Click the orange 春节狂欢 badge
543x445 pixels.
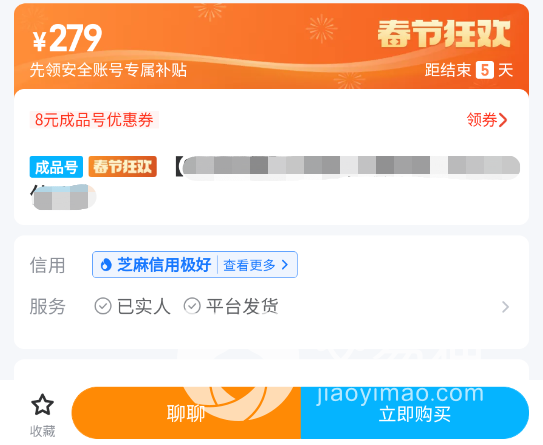tap(123, 167)
